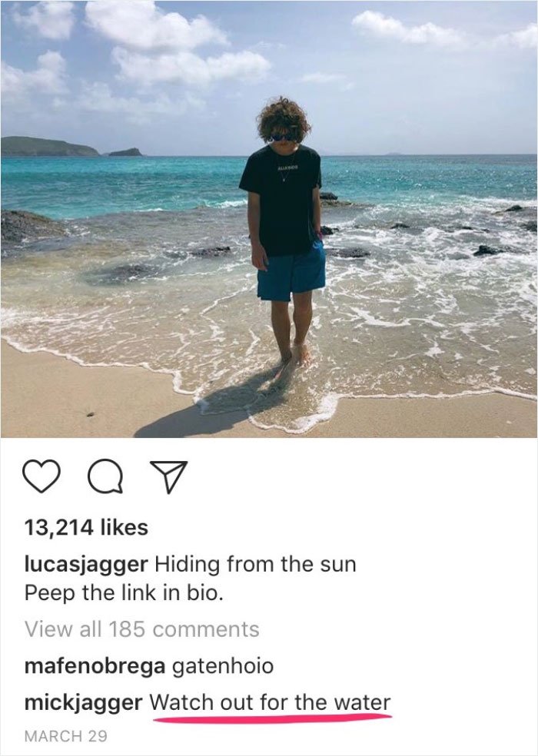Open the lucasjagger profile from the caption
This screenshot has width=538, height=756.
point(86,564)
